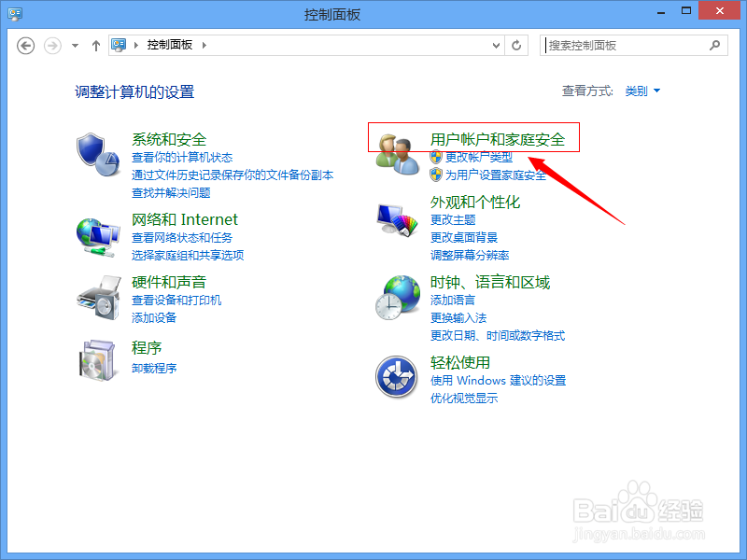Open 卸载程序 under 程序

[153, 367]
